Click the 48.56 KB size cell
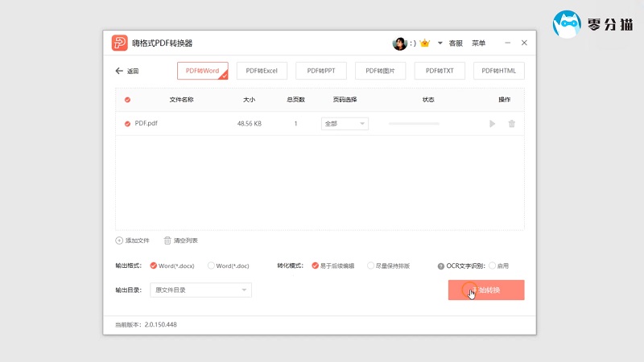This screenshot has width=644, height=362. [250, 124]
